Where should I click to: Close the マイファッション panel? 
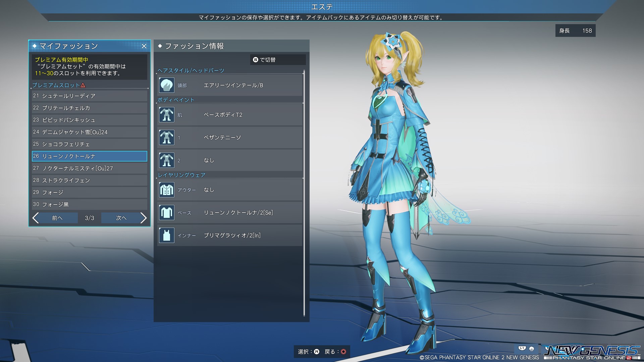click(144, 46)
